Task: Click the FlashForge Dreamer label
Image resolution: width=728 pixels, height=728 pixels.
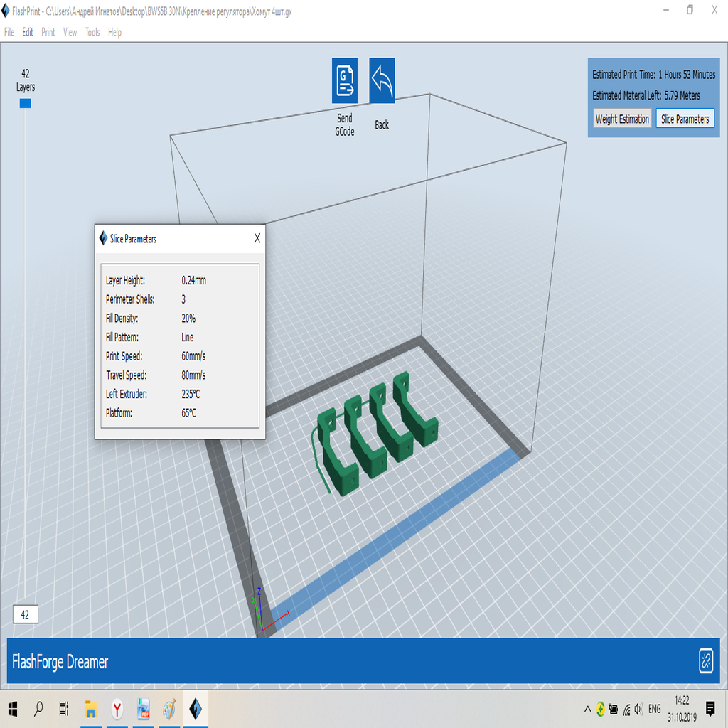Action: click(60, 662)
